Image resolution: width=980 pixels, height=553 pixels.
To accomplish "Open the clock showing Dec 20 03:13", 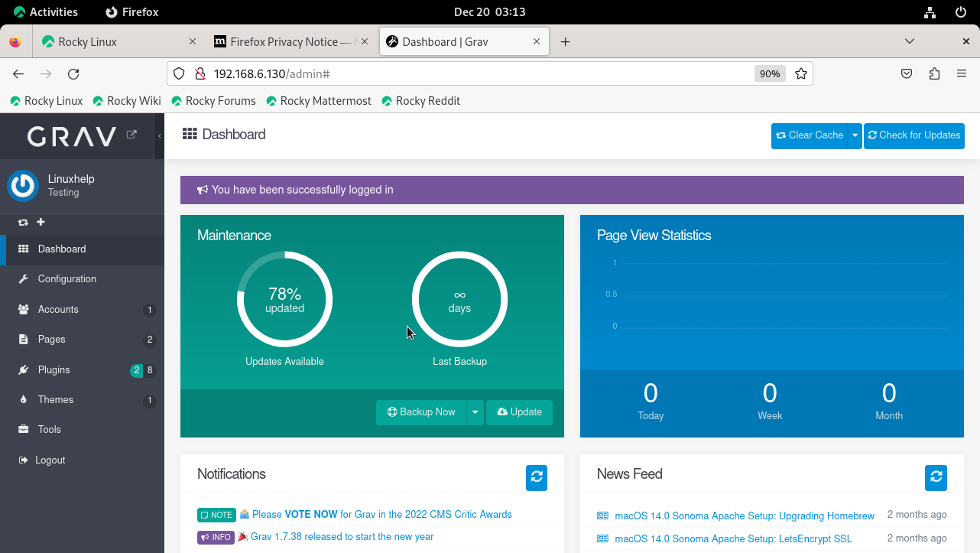I will point(490,12).
